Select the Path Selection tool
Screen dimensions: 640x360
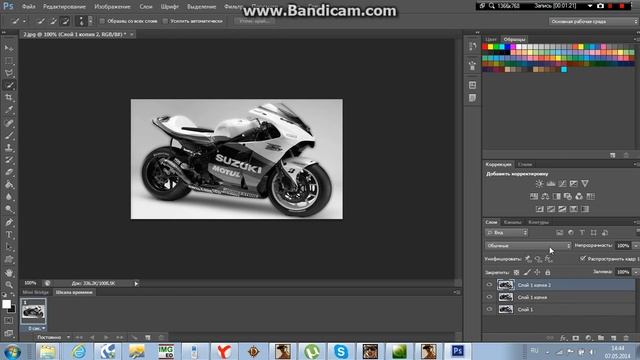(9, 247)
